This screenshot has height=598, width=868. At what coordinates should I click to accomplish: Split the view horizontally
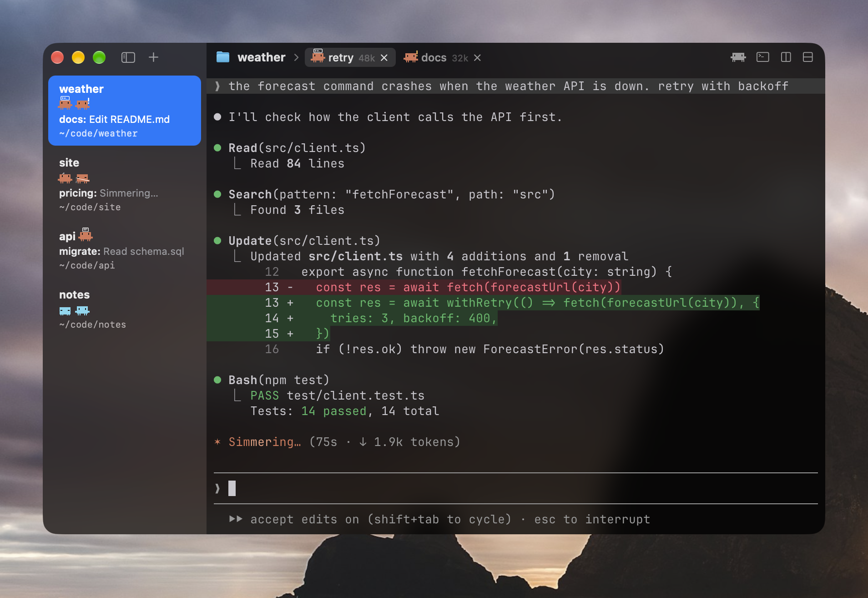[x=808, y=57]
